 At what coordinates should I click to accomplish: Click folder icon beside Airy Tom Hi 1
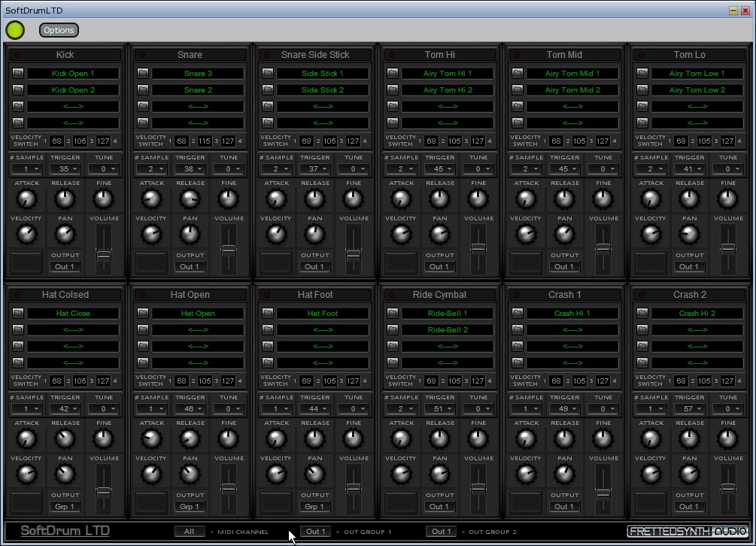(x=393, y=73)
